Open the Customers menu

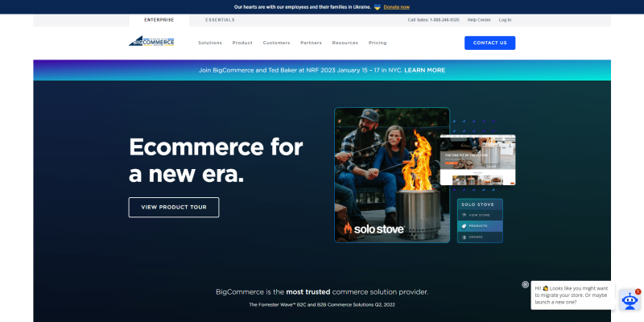click(x=276, y=43)
